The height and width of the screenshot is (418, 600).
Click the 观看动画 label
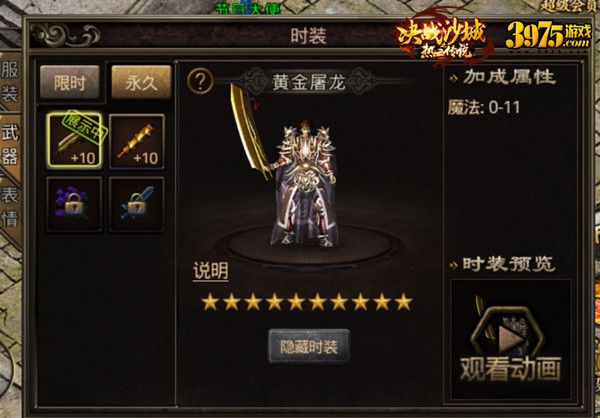510,370
